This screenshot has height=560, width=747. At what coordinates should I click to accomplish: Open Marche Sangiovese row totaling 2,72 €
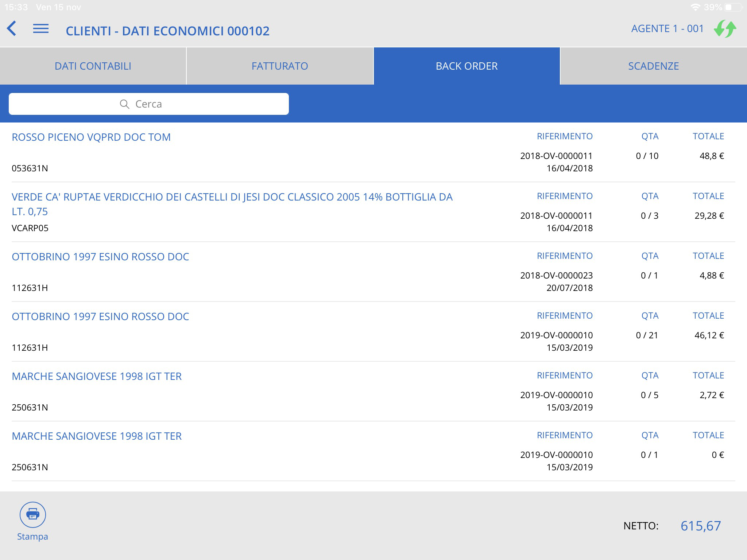pos(97,377)
